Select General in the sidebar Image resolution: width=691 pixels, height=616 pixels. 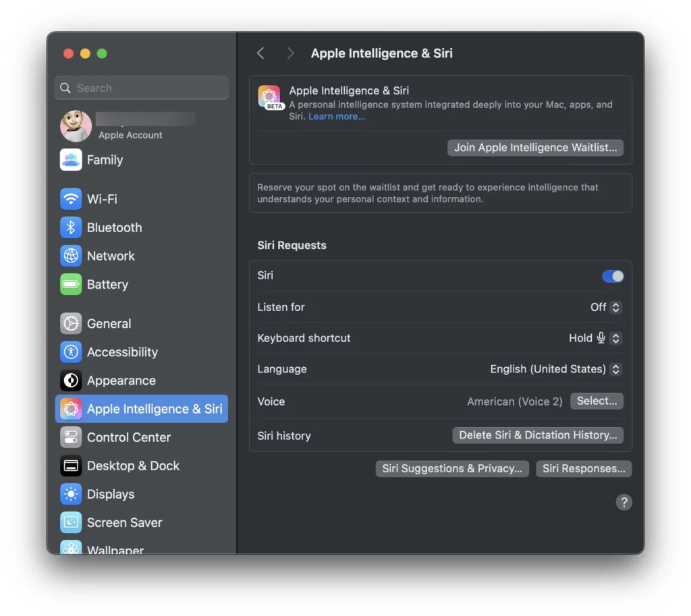coord(142,323)
